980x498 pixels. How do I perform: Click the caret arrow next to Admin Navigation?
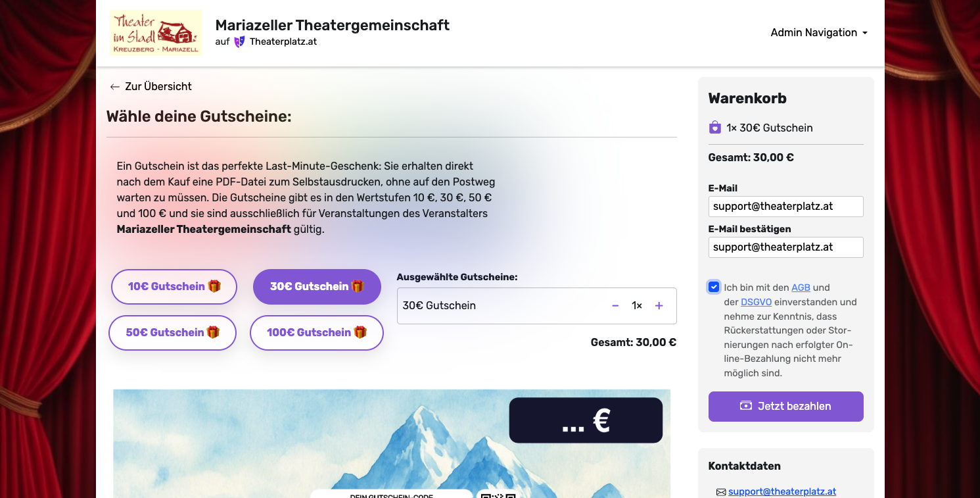point(864,33)
